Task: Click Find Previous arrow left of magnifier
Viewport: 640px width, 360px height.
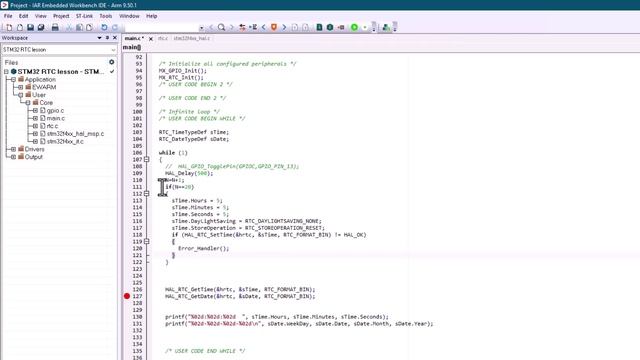Action: pyautogui.click(x=211, y=27)
